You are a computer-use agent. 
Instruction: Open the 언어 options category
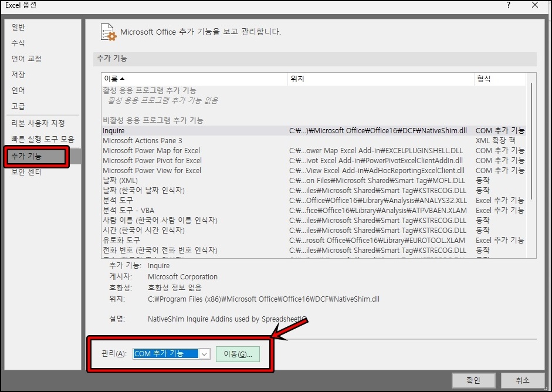18,90
